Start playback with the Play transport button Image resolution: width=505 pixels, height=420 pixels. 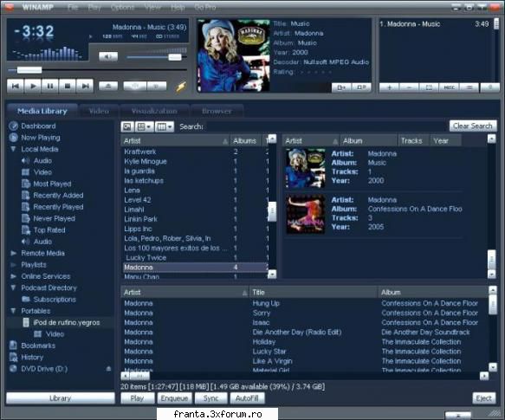tap(33, 86)
